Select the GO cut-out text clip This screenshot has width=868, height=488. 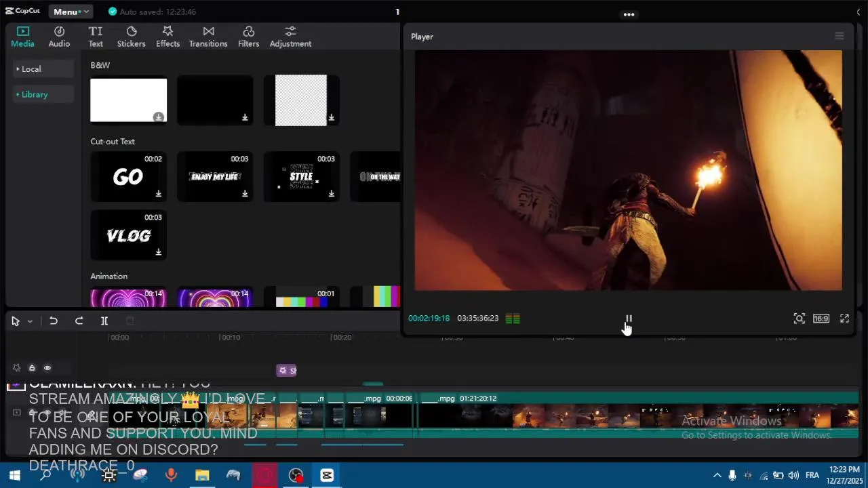(x=128, y=176)
